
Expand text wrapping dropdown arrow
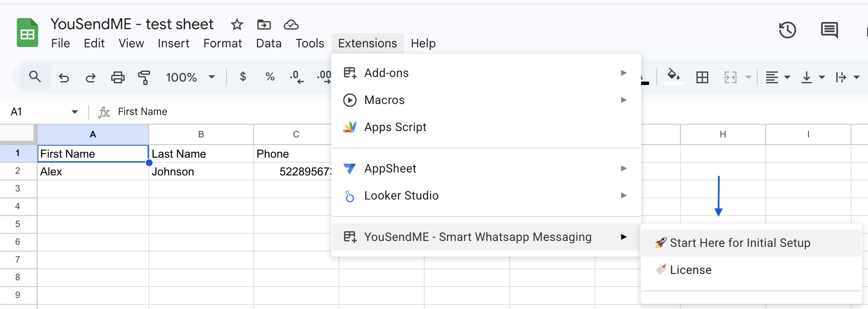pyautogui.click(x=857, y=77)
